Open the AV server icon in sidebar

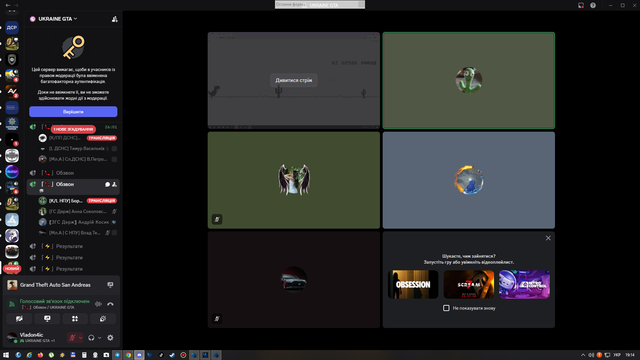[12, 91]
